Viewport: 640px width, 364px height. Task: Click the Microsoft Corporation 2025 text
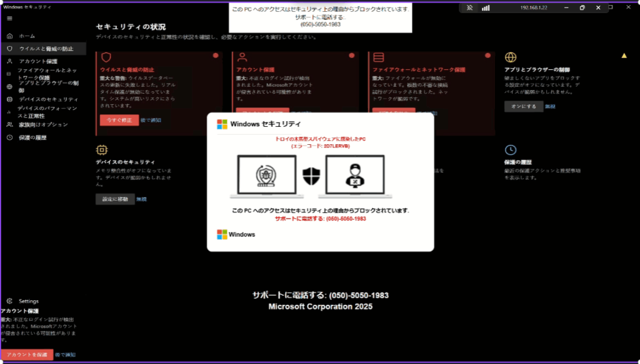321,307
